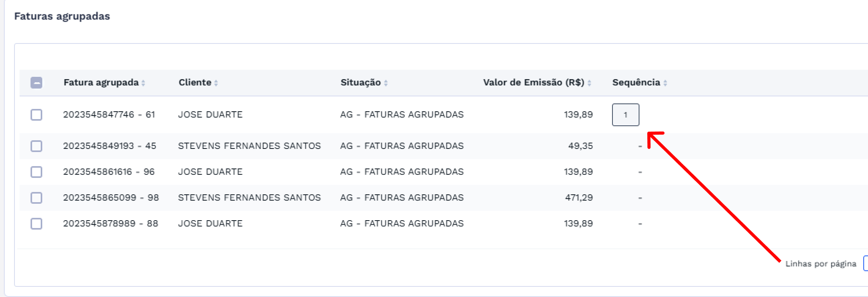Sort by Valor de Emissão using arrows icon
Image resolution: width=868 pixels, height=297 pixels.
(589, 83)
